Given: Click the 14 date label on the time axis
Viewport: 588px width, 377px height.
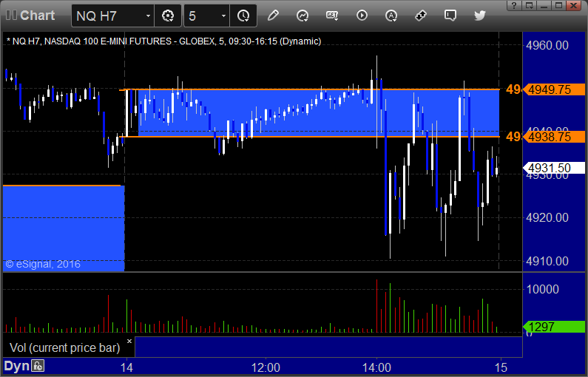Looking at the screenshot, I should click(126, 367).
